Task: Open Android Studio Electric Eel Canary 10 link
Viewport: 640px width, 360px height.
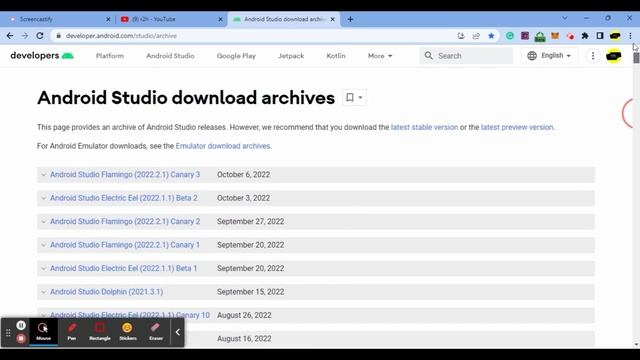Action: click(x=130, y=315)
